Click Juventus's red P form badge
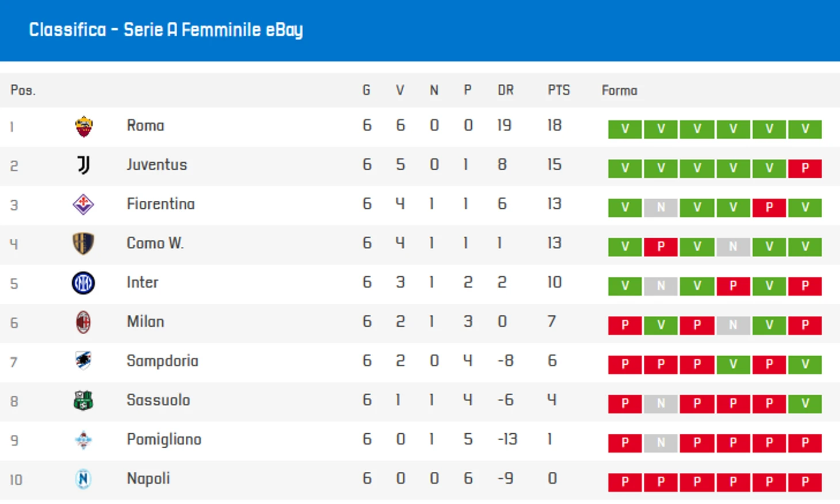This screenshot has width=840, height=504. click(x=805, y=169)
